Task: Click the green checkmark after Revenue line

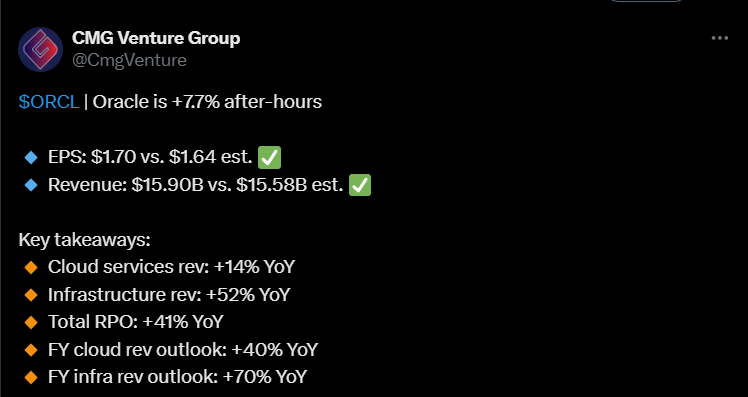Action: click(360, 185)
